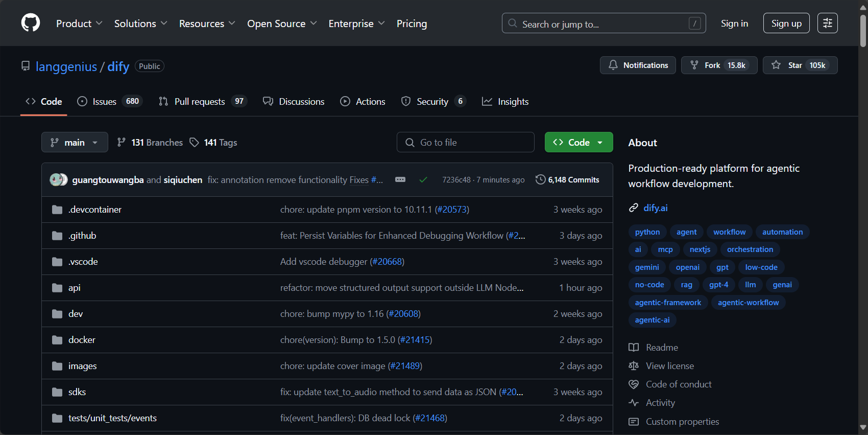Click the Sign in link

(734, 23)
